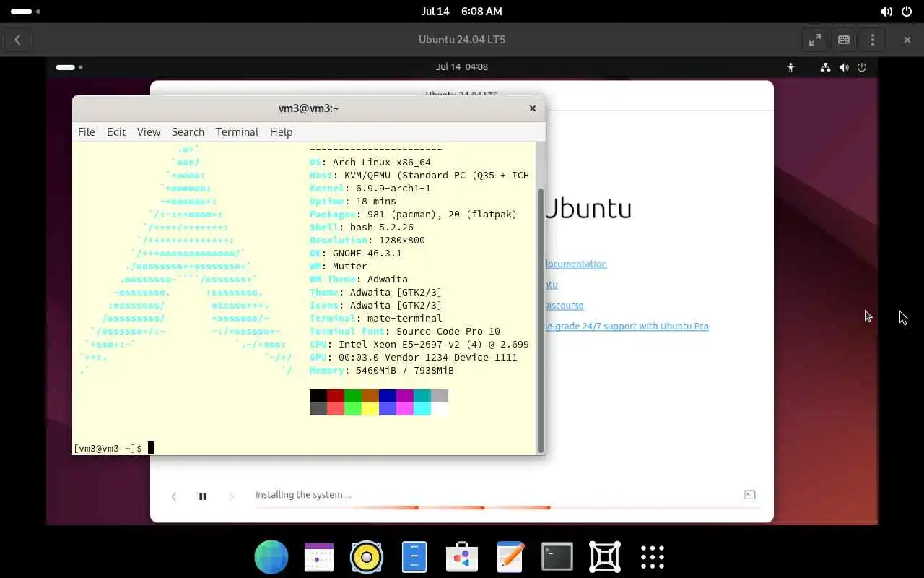Image resolution: width=924 pixels, height=578 pixels.
Task: Click the Terminal Font line Source Code Pro 10
Action: (x=405, y=332)
